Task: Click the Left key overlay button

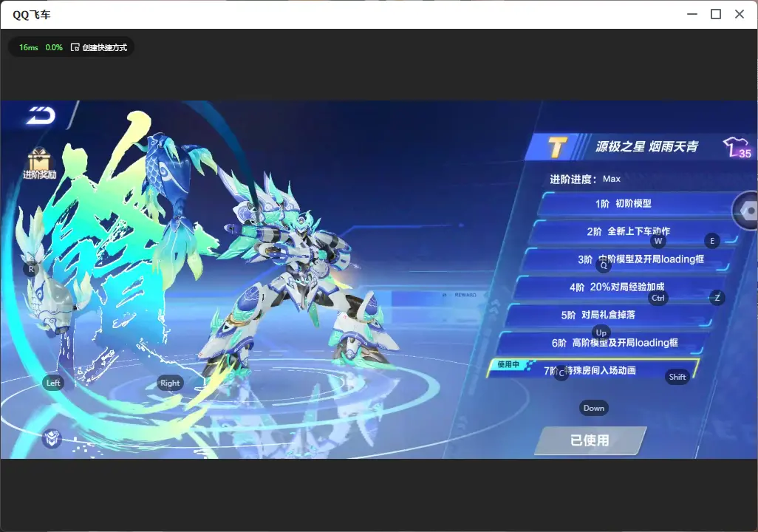Action: (x=53, y=383)
